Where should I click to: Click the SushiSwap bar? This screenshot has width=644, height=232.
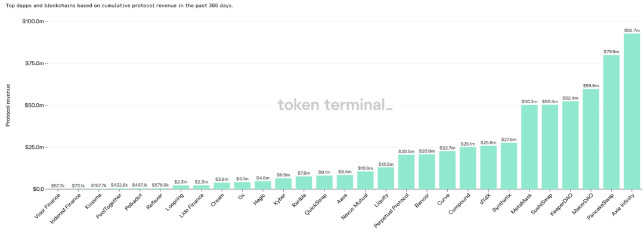pos(550,147)
